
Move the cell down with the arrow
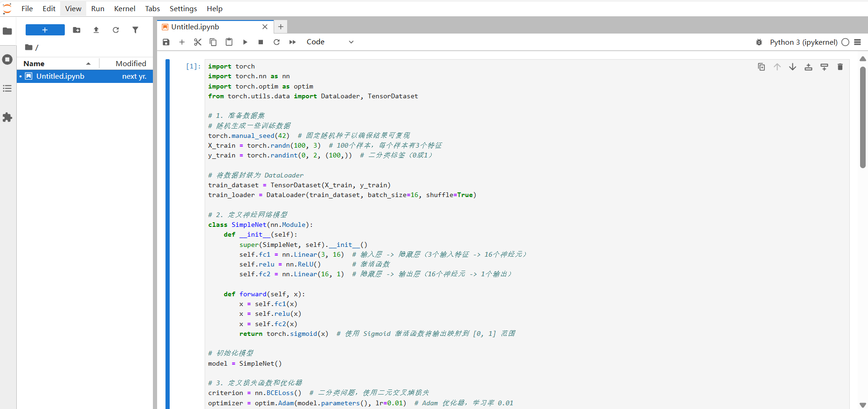click(792, 67)
